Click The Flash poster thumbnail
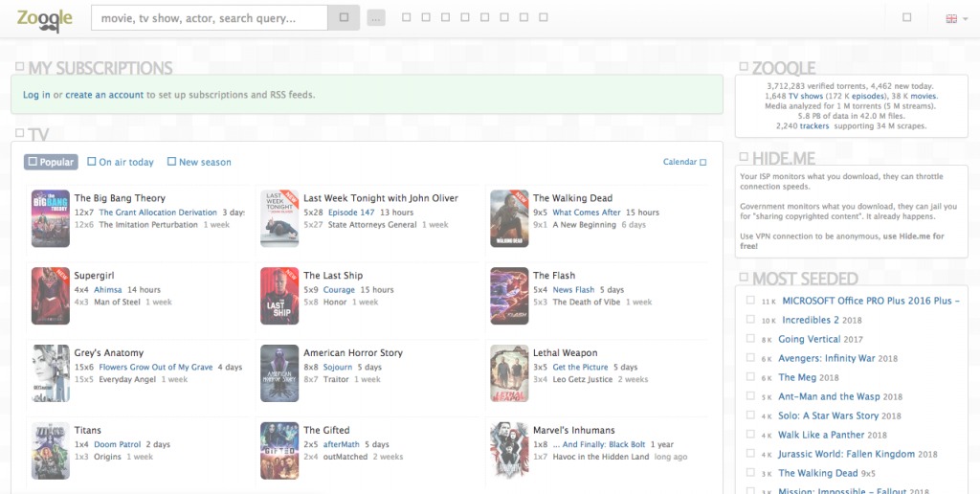This screenshot has height=494, width=980. (x=509, y=296)
